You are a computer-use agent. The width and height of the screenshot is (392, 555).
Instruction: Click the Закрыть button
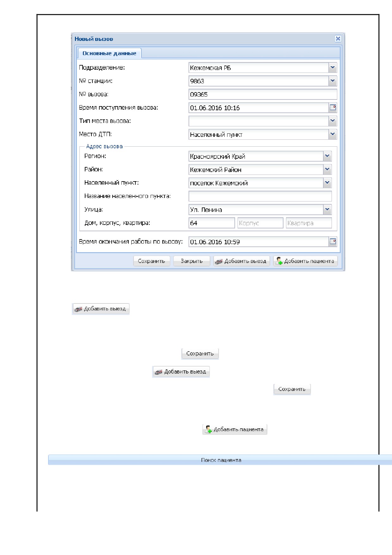(192, 261)
